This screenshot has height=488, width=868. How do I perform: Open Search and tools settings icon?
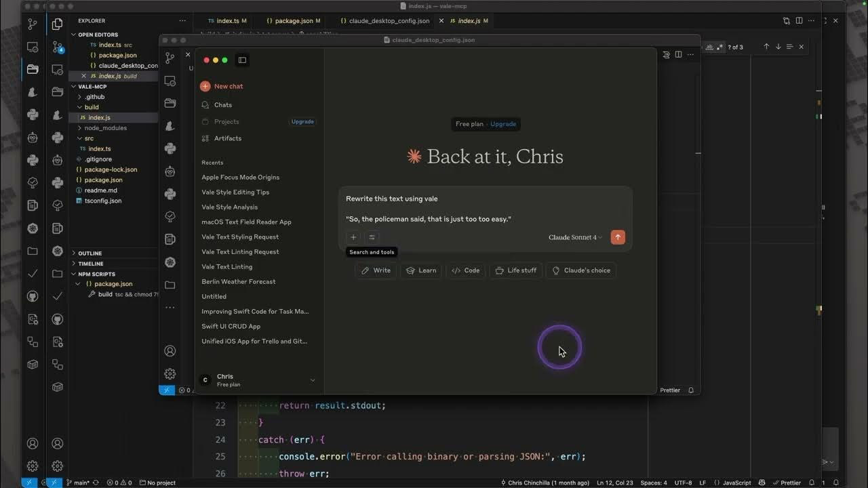(372, 237)
